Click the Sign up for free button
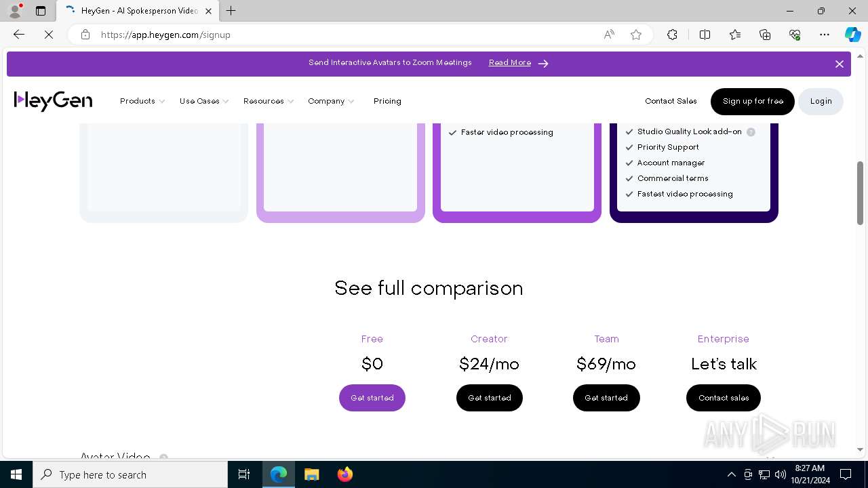The height and width of the screenshot is (488, 868). 753,101
